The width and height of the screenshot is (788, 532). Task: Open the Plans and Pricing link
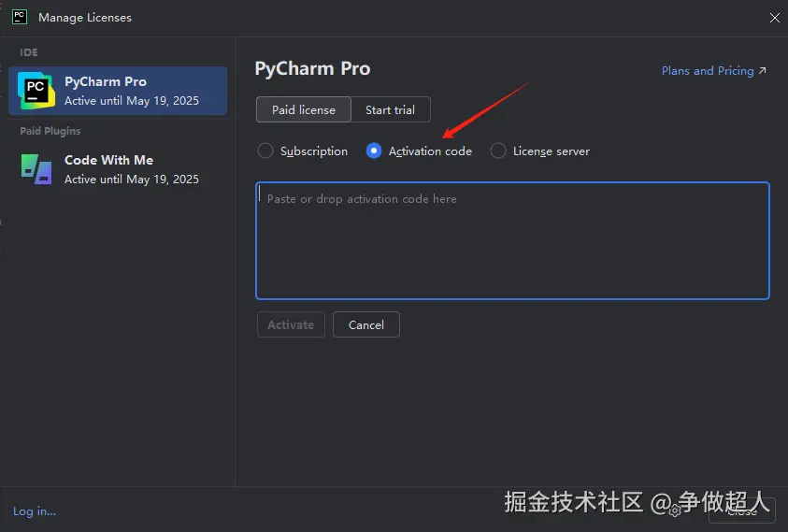713,71
